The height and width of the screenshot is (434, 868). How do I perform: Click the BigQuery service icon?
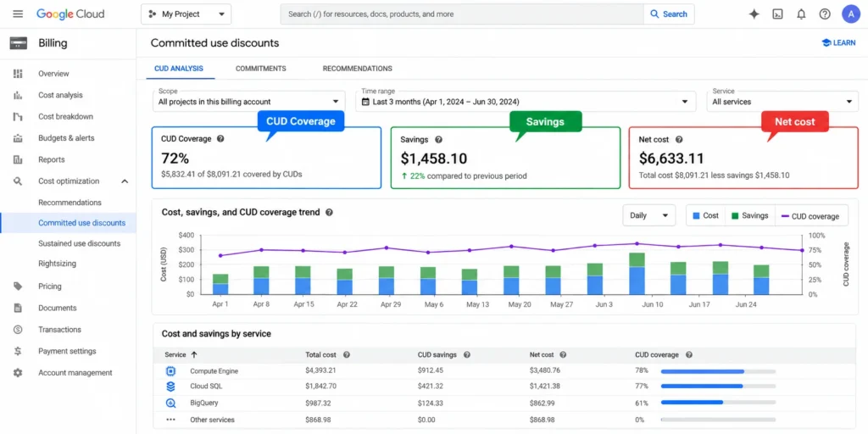point(171,403)
